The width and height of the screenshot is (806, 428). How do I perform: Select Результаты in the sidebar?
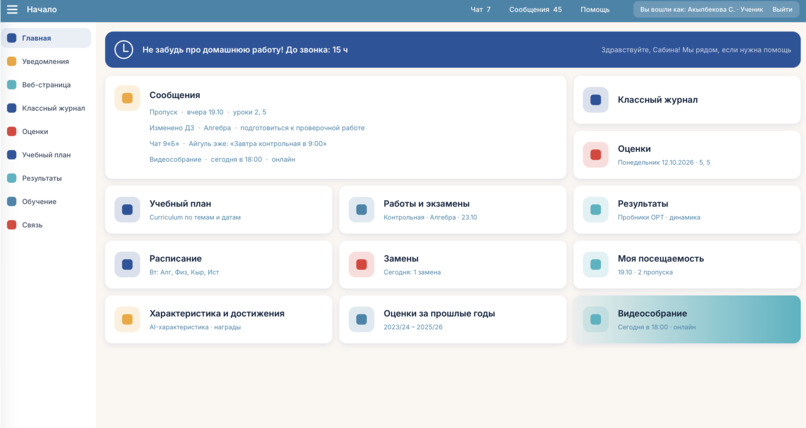[46, 178]
